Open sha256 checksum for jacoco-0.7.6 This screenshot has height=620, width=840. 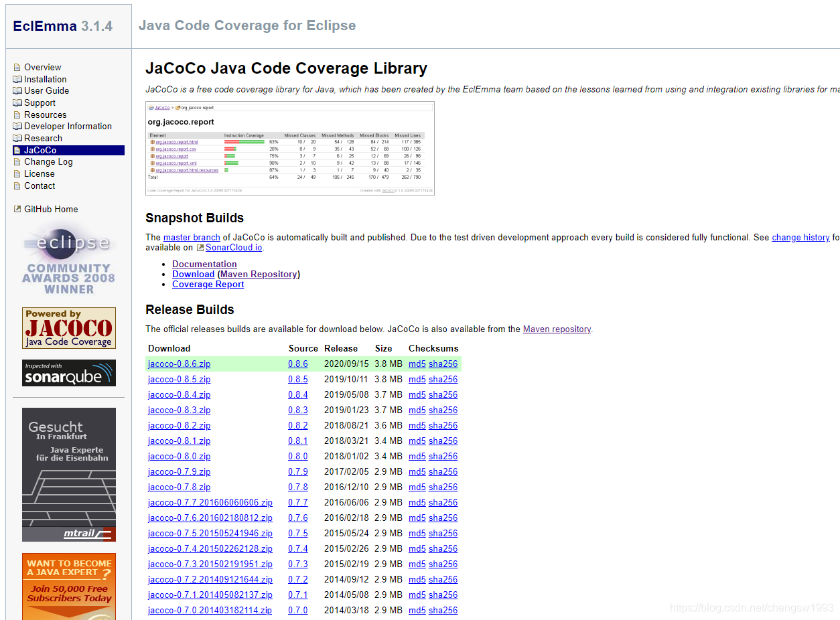(x=443, y=518)
